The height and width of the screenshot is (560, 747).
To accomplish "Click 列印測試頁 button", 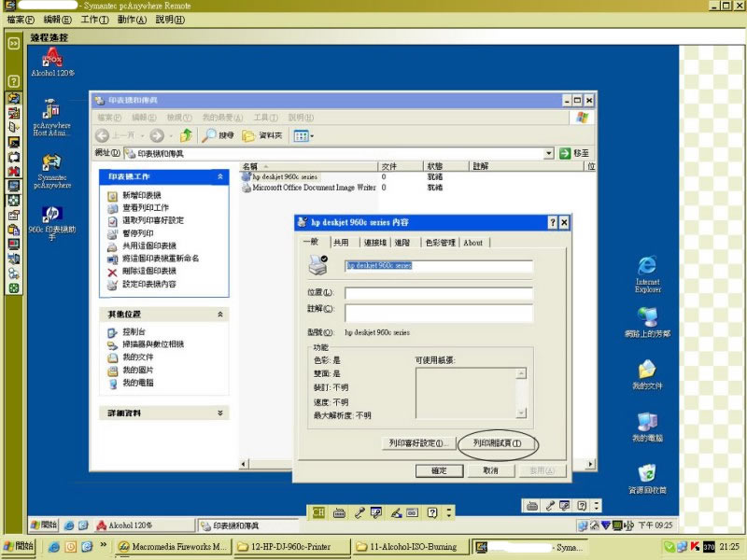I will click(x=497, y=443).
